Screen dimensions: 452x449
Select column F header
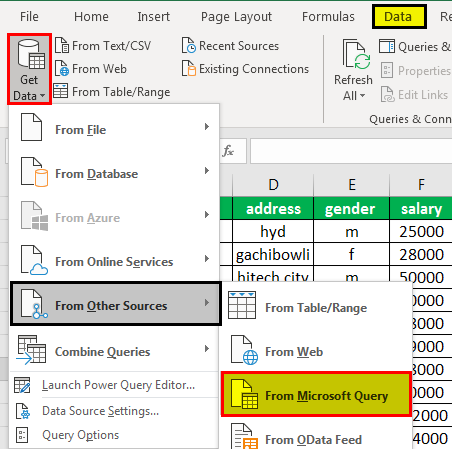[421, 184]
